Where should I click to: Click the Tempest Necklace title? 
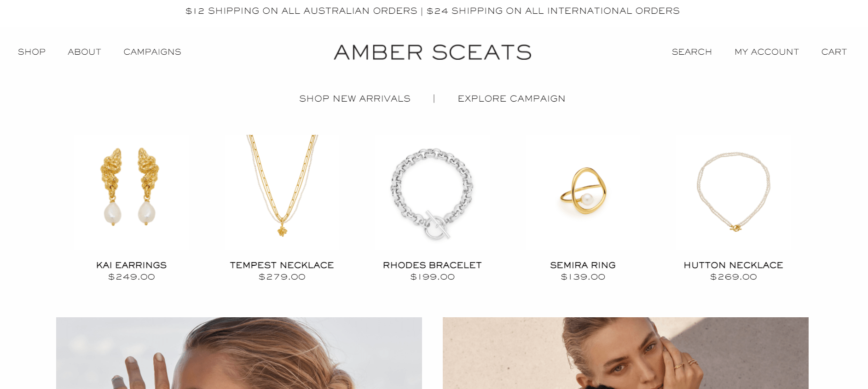coord(282,265)
